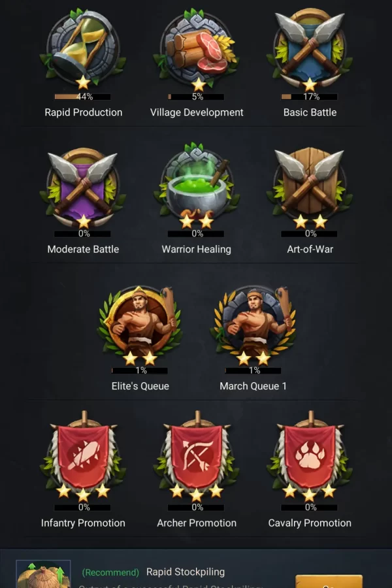Click the Infantry Promotion label text
Screen dimensions: 392x588
(83, 523)
